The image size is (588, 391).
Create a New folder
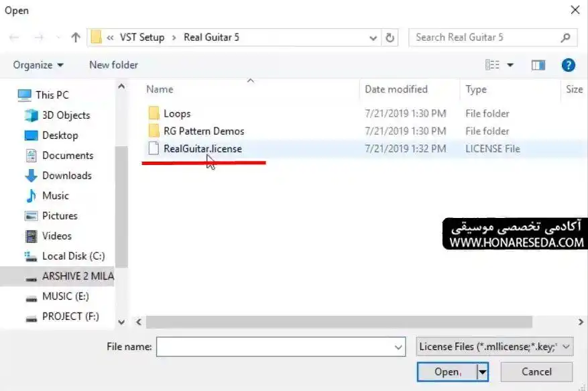tap(113, 65)
